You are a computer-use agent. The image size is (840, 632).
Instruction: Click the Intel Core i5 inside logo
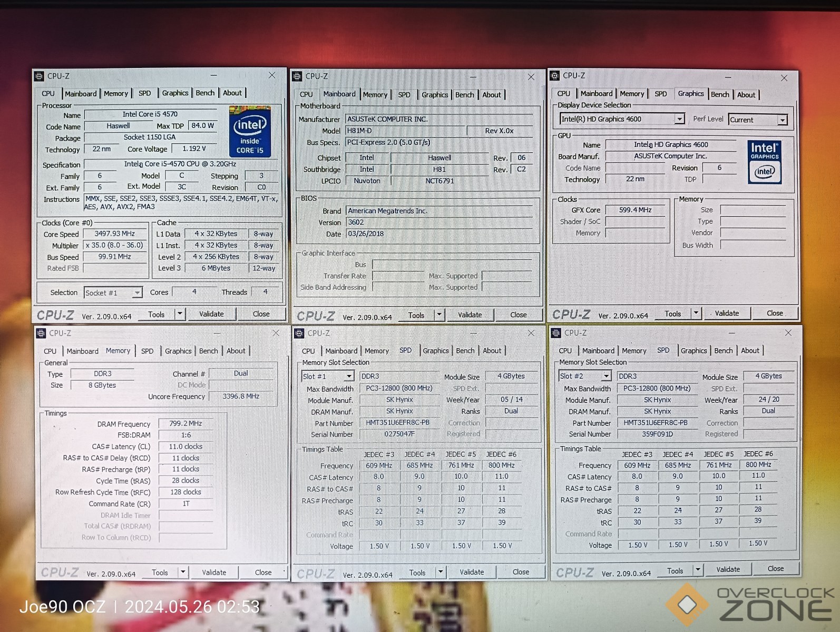pyautogui.click(x=250, y=132)
